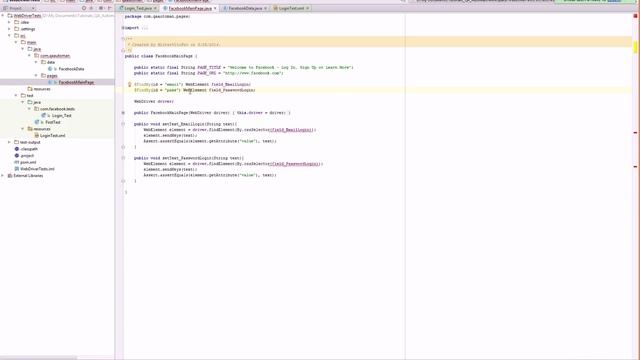Collapse the data package
The height and width of the screenshot is (360, 640).
[x=36, y=62]
